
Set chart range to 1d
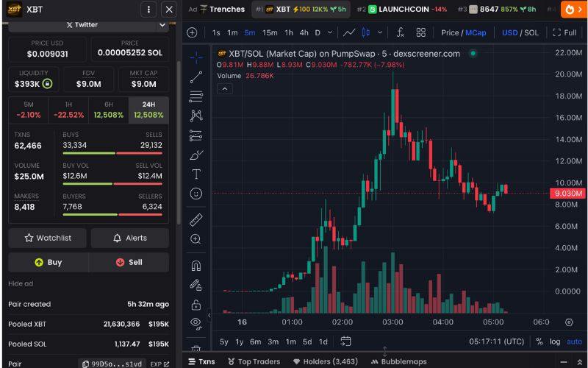coord(323,342)
